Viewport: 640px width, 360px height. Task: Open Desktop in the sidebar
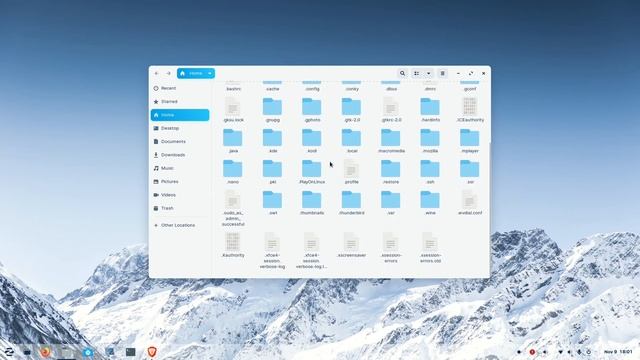(180, 128)
